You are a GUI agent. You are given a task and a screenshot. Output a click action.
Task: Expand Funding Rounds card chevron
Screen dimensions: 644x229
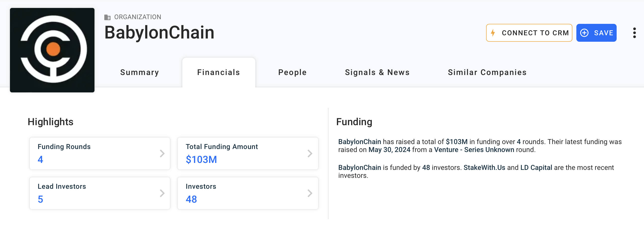162,153
